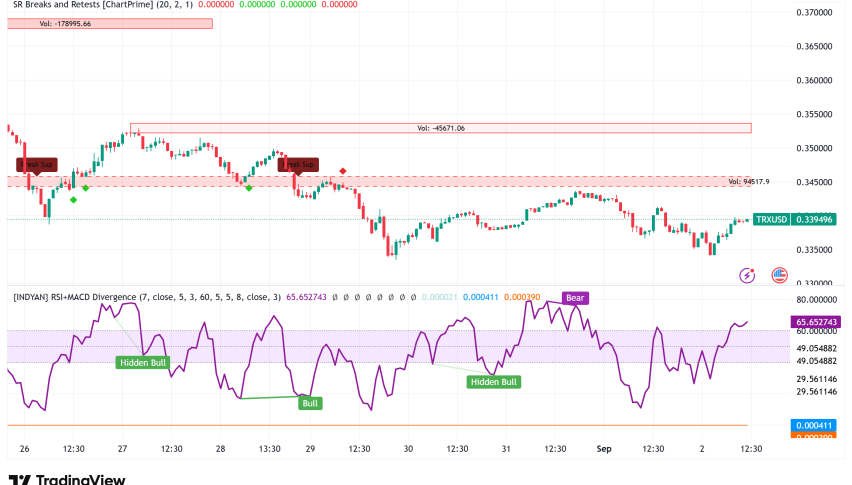Click the 30 date label on time axis

408,449
